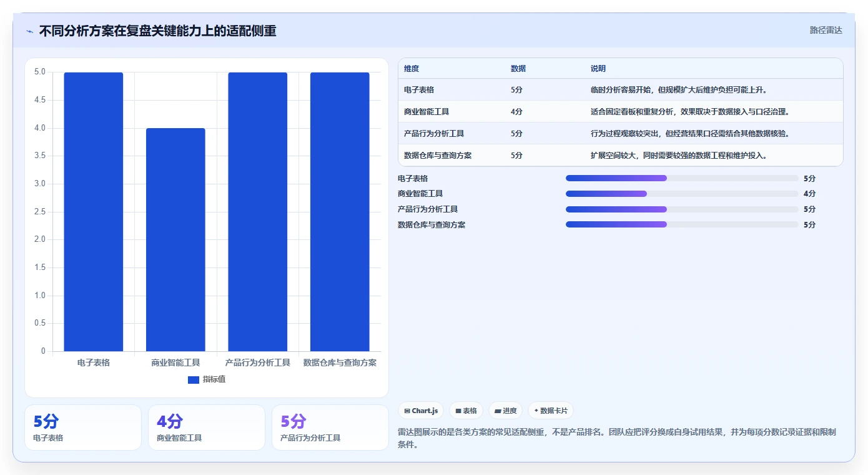Image resolution: width=868 pixels, height=475 pixels.
Task: Select the 进度 tag chip
Action: (505, 411)
